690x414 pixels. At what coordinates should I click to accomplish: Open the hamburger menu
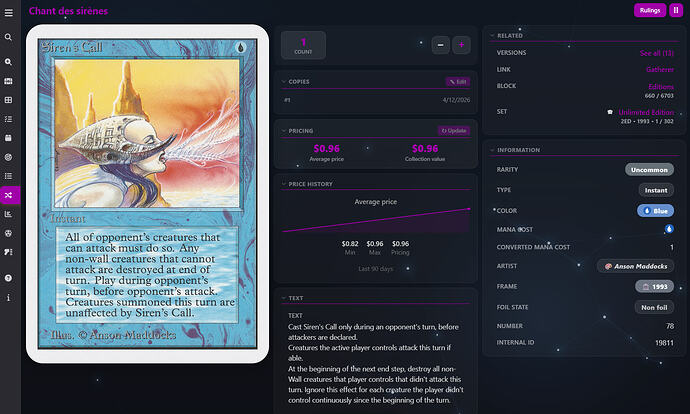[x=8, y=12]
